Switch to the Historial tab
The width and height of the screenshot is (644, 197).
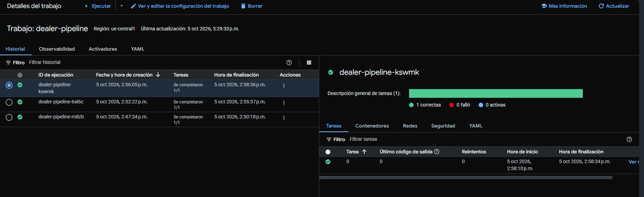[15, 49]
